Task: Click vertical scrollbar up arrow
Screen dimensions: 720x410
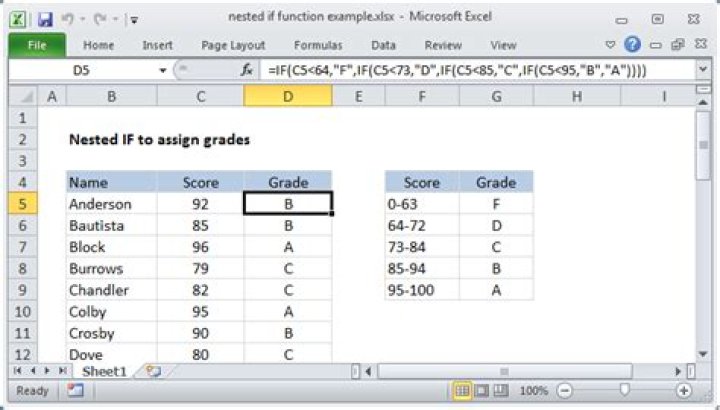Action: (x=703, y=102)
